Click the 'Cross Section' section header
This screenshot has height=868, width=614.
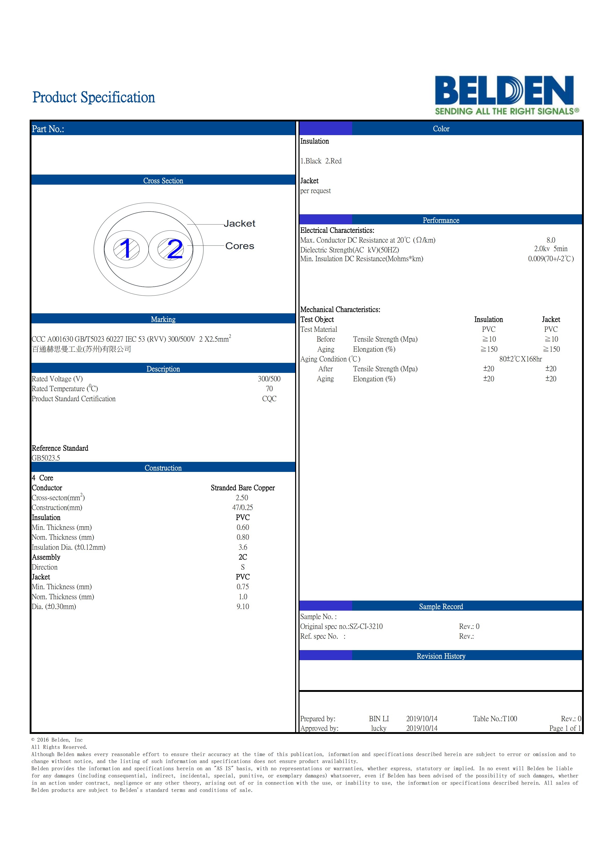163,180
